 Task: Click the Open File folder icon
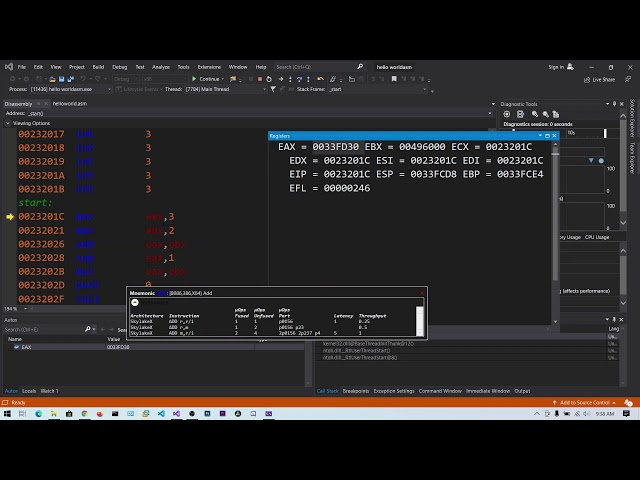point(52,79)
